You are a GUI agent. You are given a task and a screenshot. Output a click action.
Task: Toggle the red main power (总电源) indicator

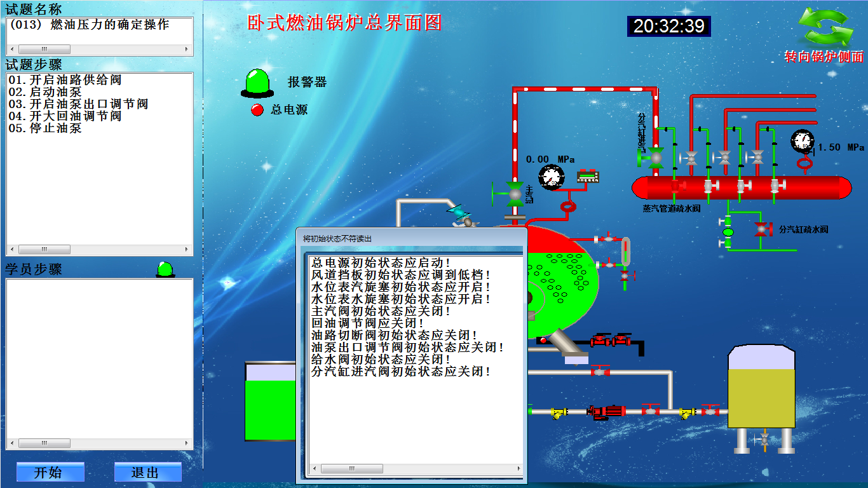tap(257, 110)
